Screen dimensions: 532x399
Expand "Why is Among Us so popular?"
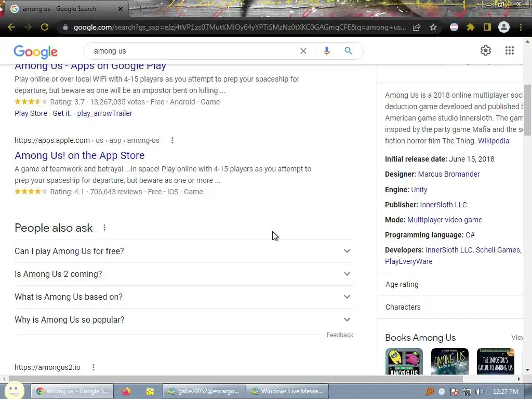click(184, 320)
